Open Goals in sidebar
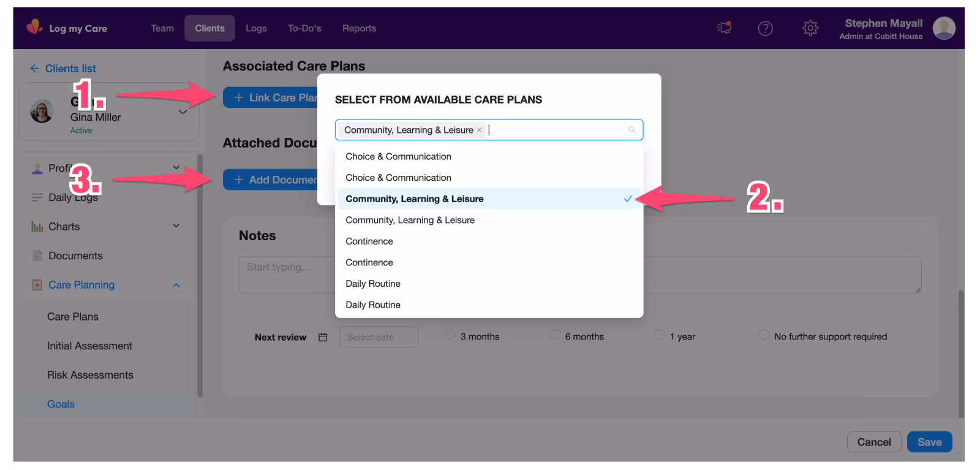Viewport: 980px width, 470px height. click(61, 404)
